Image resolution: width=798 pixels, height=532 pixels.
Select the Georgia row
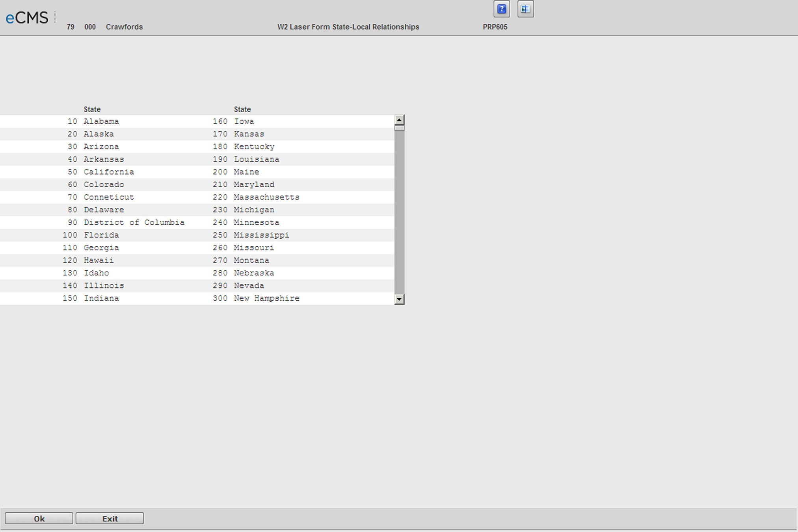tap(101, 247)
